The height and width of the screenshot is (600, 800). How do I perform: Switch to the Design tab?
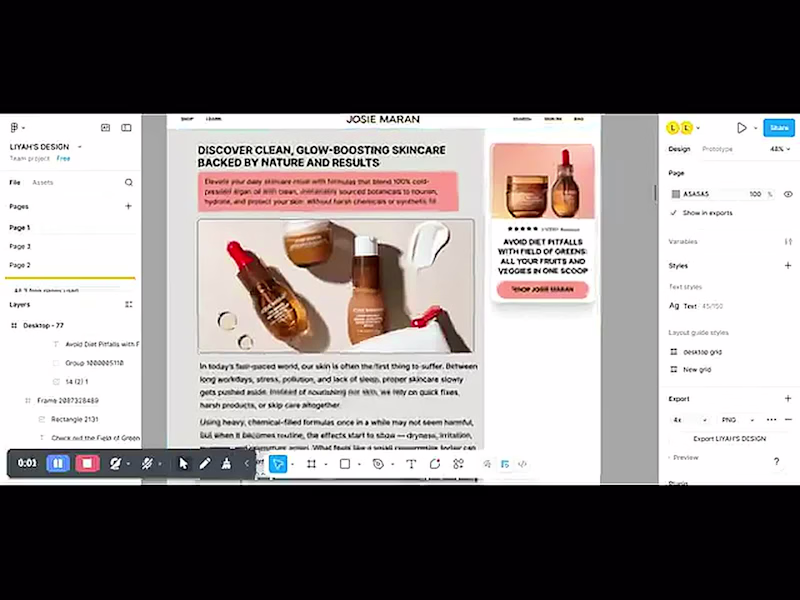pos(679,149)
